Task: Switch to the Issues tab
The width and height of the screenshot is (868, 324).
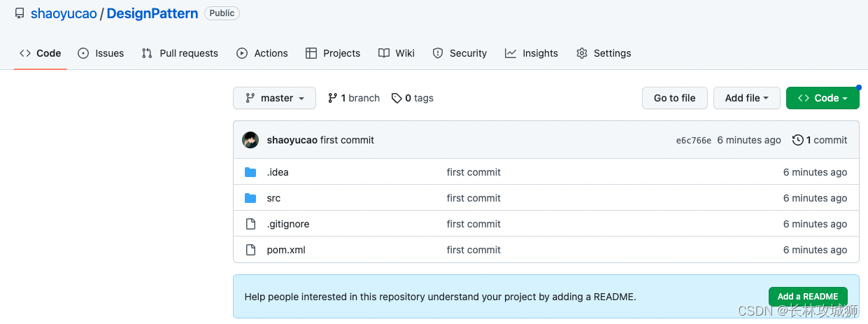Action: [101, 53]
